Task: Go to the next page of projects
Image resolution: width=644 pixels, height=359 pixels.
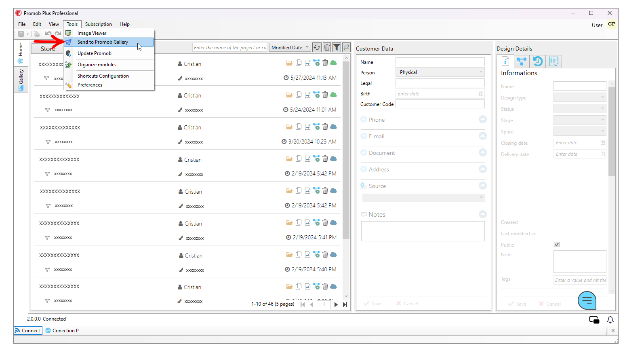Action: [336, 305]
